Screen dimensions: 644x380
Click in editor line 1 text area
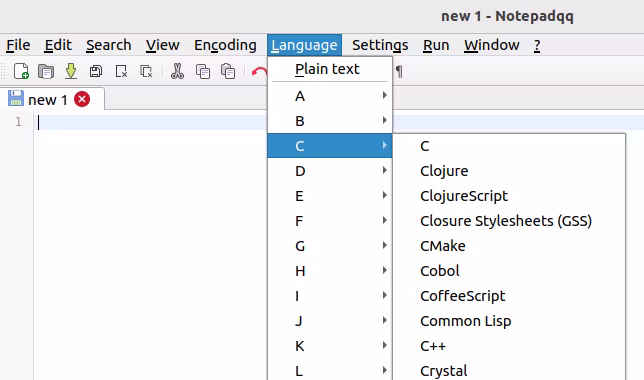point(152,122)
